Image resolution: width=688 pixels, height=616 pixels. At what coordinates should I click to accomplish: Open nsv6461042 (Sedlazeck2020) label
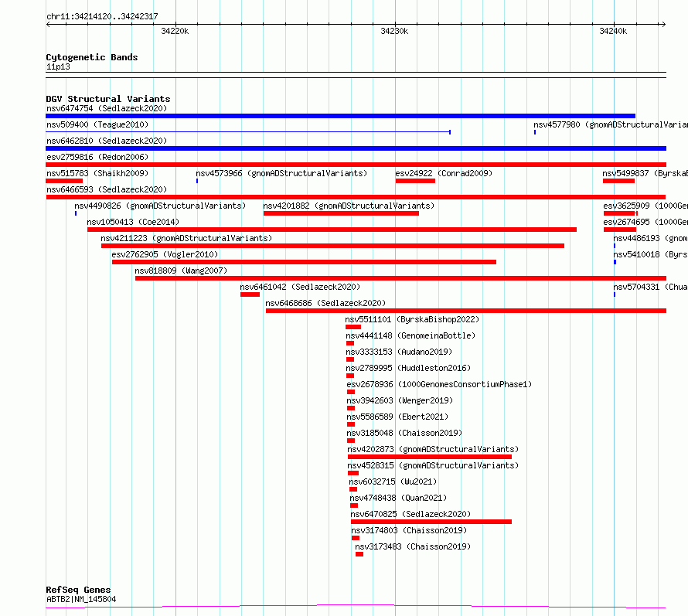pos(300,287)
